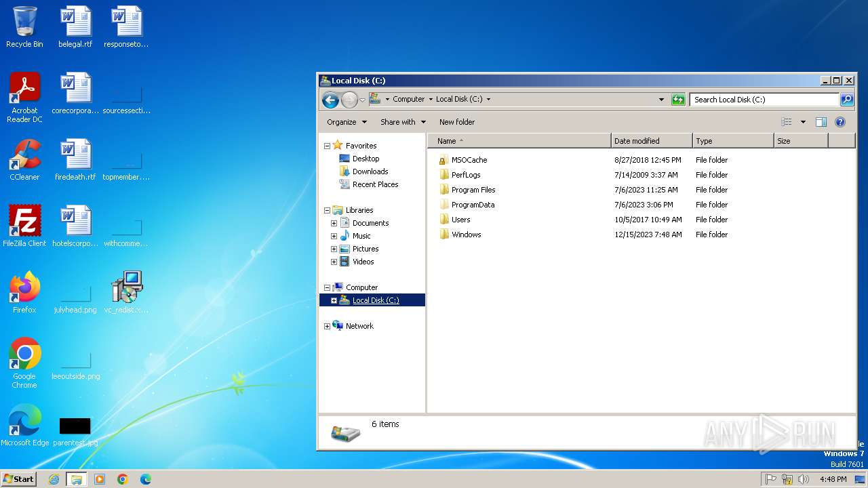Open the Share with menu
The image size is (868, 488).
403,122
